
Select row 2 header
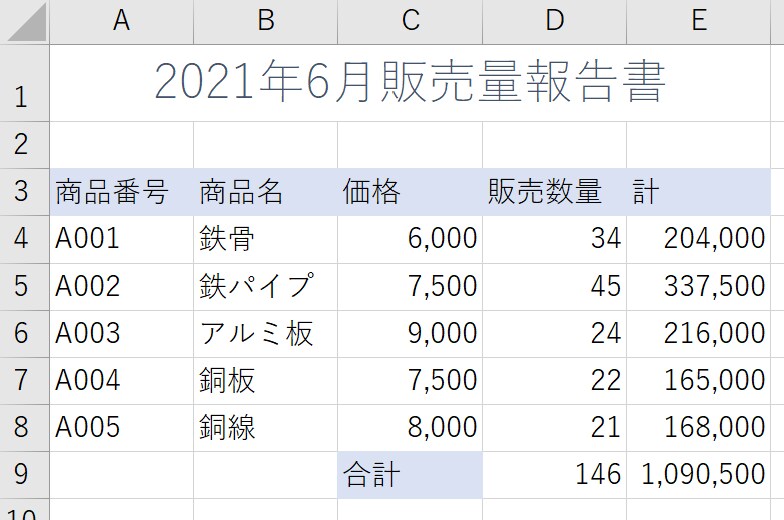click(24, 145)
